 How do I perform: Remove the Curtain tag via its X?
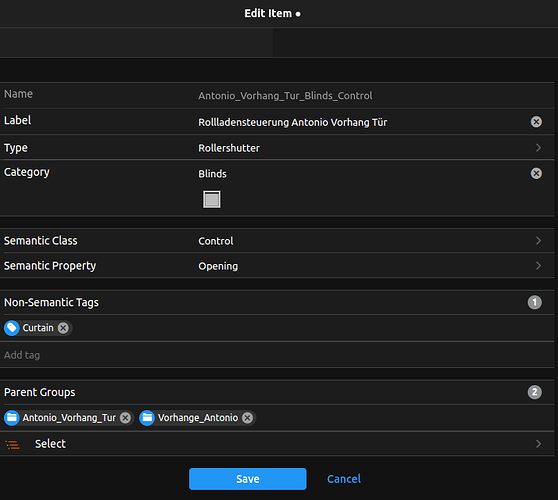[x=63, y=328]
